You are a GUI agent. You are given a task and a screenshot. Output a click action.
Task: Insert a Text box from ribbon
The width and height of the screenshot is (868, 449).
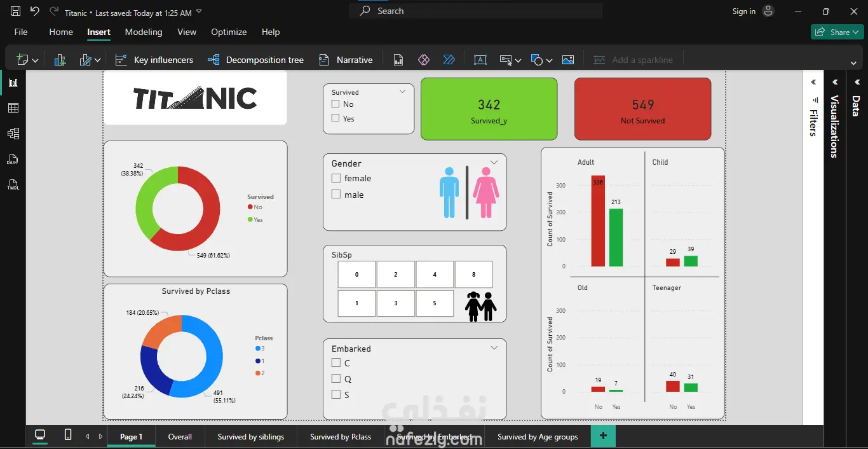(x=480, y=60)
